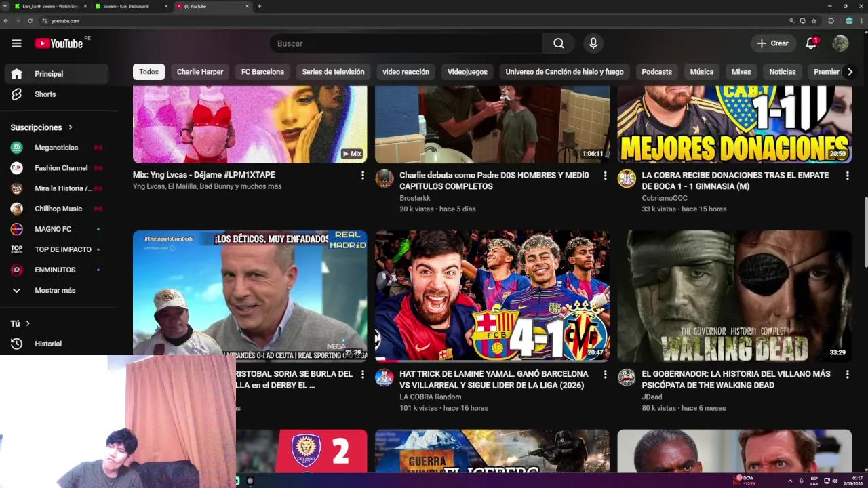Open the Brostarkk channel avatar
868x488 pixels.
point(384,179)
